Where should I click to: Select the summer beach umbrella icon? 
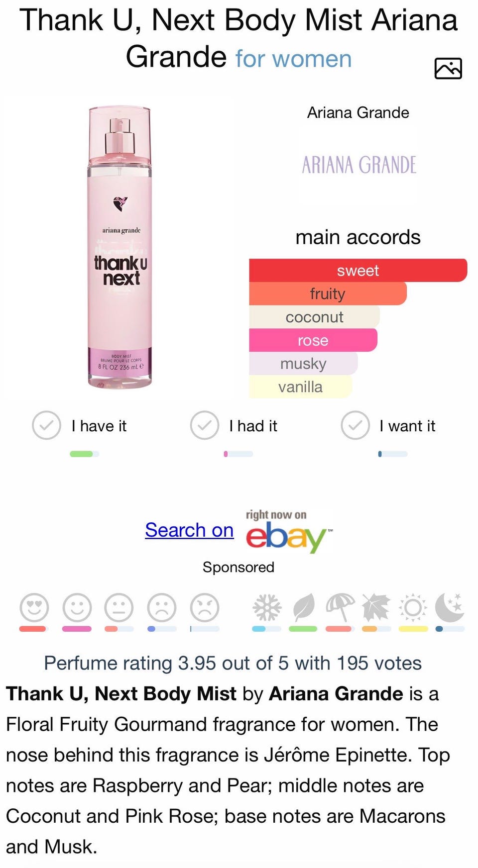click(x=340, y=607)
